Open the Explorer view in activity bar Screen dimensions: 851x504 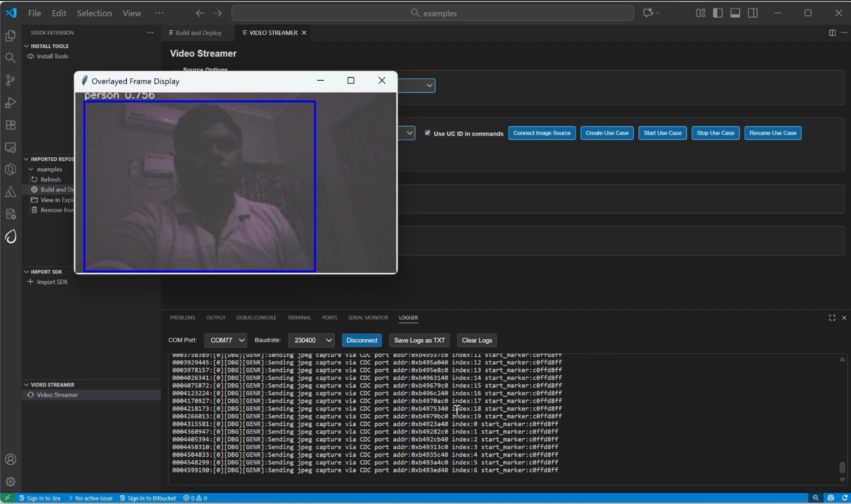pyautogui.click(x=11, y=36)
